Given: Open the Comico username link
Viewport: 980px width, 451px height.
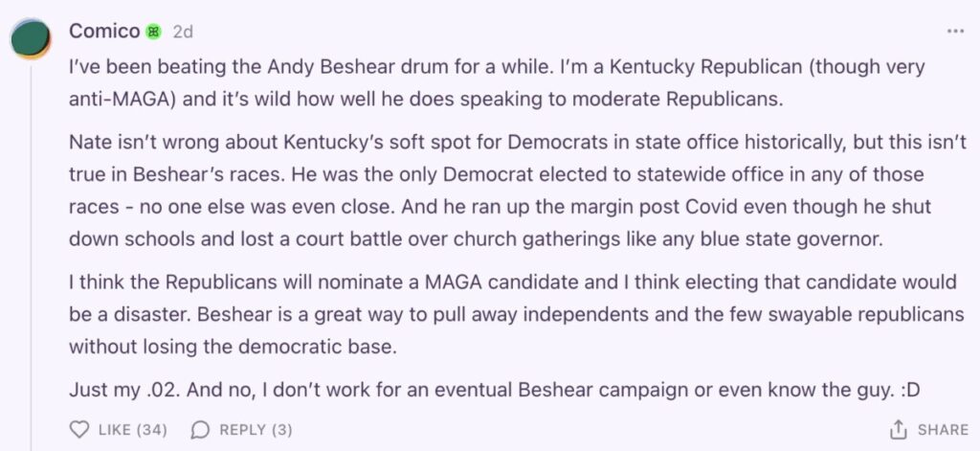Looking at the screenshot, I should coord(104,32).
